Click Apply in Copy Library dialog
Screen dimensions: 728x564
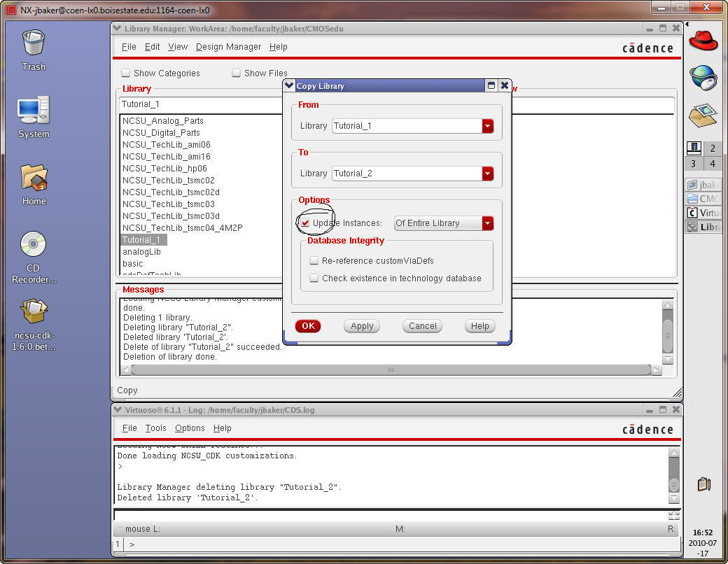(x=362, y=326)
